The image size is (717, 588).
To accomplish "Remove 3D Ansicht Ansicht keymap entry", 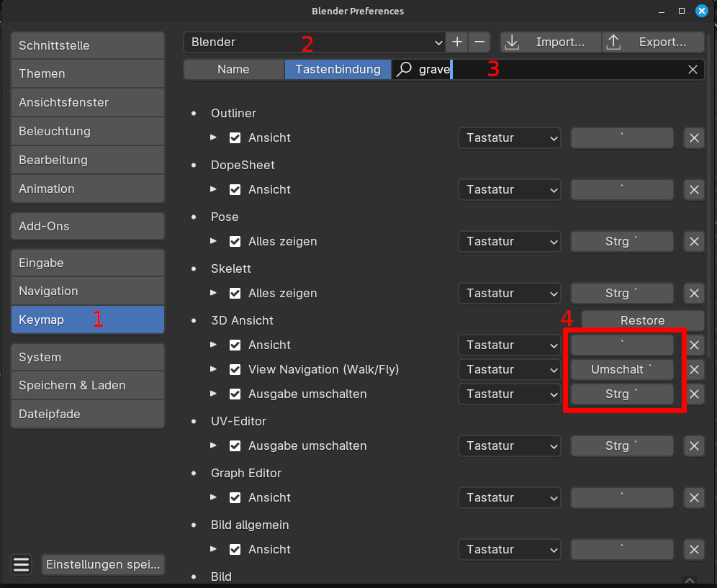I will [694, 345].
